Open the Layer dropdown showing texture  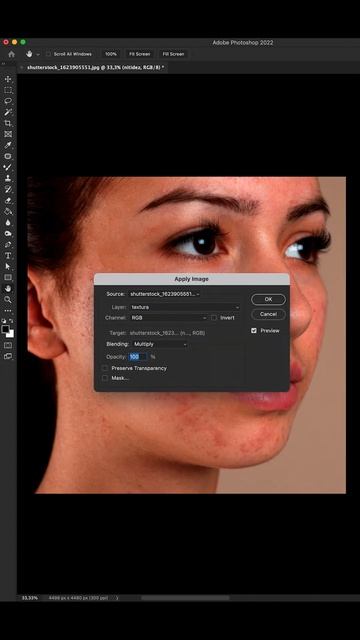(x=185, y=307)
